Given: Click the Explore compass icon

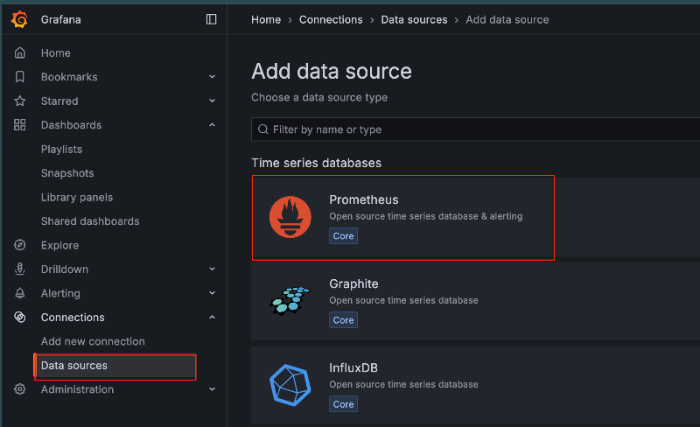Looking at the screenshot, I should (x=20, y=245).
